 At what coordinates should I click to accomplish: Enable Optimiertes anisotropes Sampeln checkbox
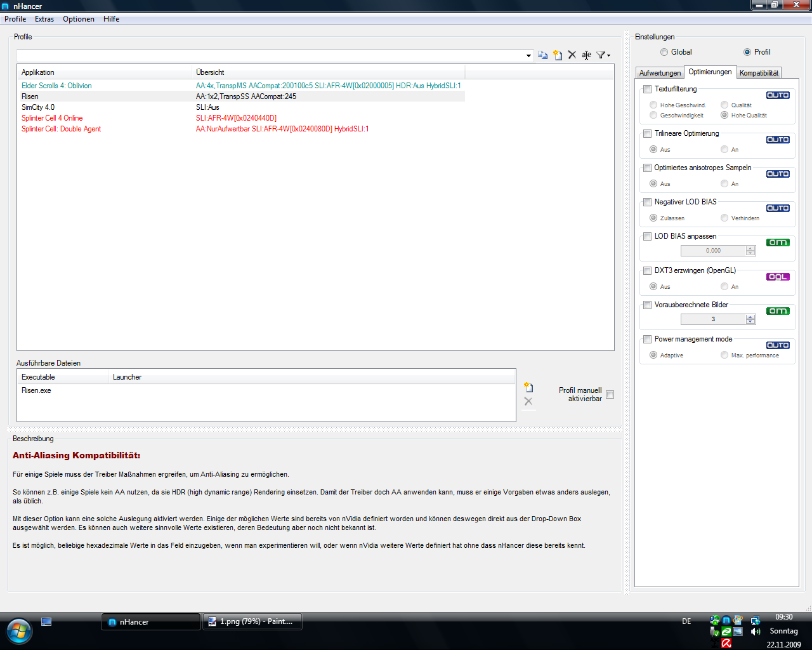click(x=648, y=168)
